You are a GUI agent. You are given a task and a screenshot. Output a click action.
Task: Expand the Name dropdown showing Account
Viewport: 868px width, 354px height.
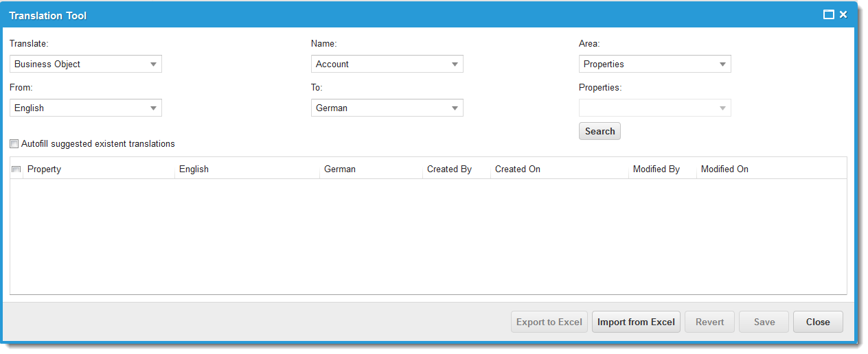(x=387, y=64)
